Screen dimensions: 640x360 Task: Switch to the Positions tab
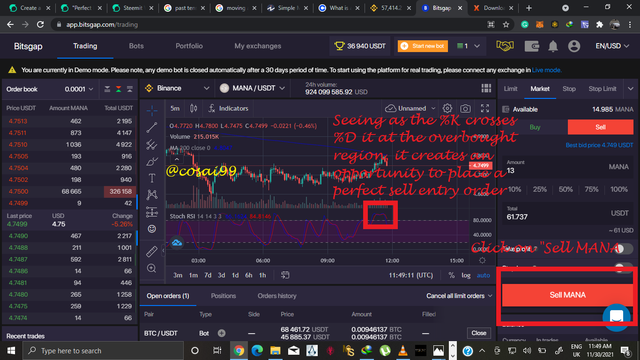(x=223, y=296)
